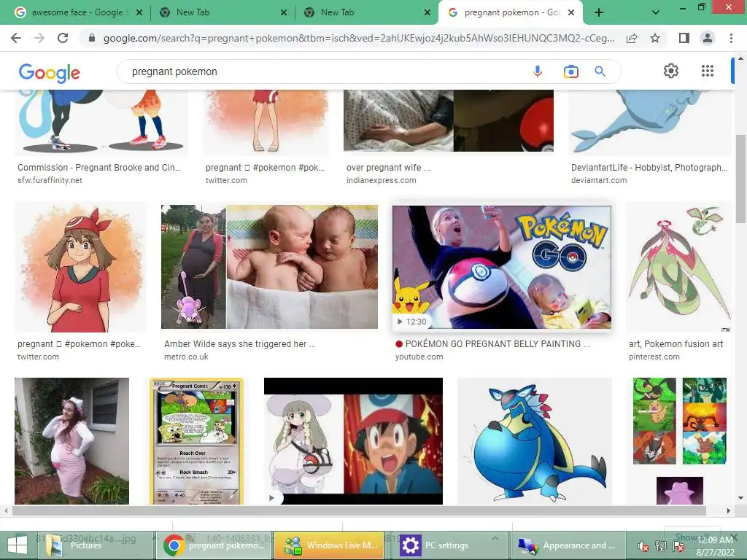This screenshot has width=747, height=560.
Task: Switch to the first New Tab
Action: point(222,12)
